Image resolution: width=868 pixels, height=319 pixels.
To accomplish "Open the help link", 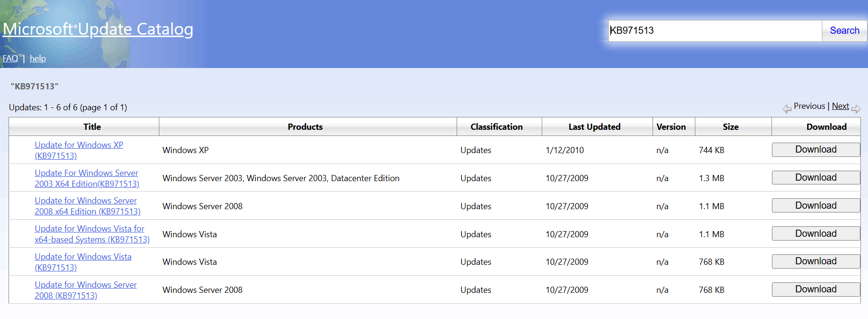I will click(38, 58).
